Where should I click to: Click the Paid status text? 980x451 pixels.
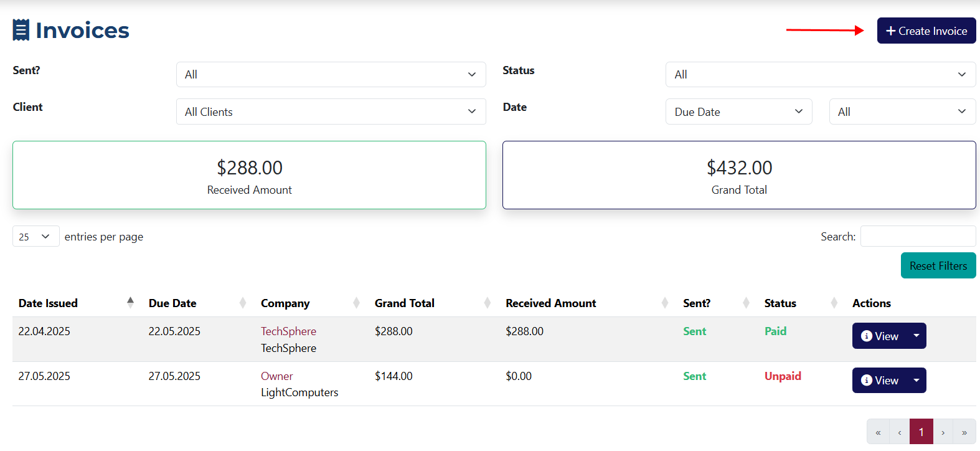pos(775,331)
